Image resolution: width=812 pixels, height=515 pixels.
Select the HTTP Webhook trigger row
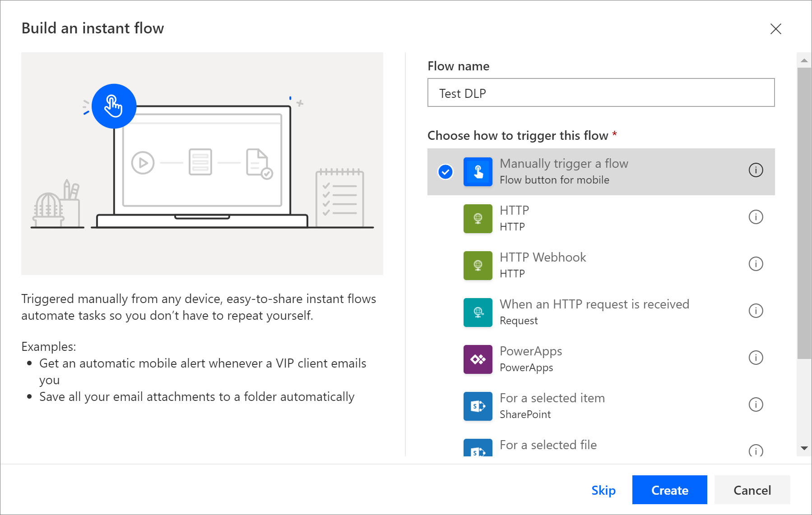click(587, 266)
